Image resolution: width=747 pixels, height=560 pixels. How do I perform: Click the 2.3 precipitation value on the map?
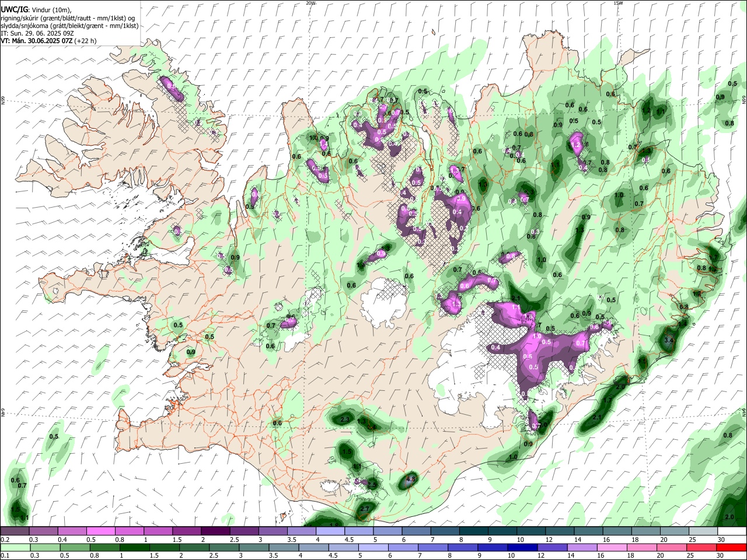(345, 420)
